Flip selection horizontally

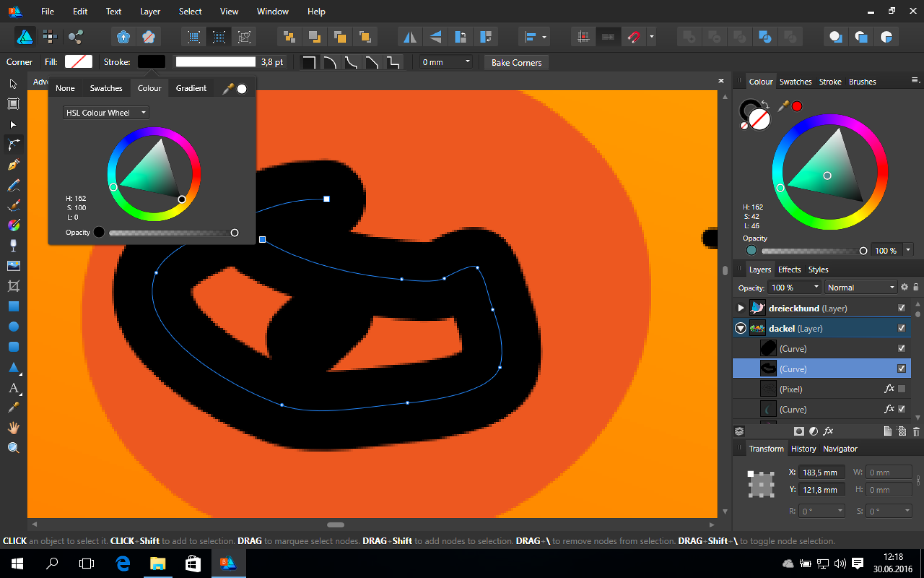click(410, 37)
